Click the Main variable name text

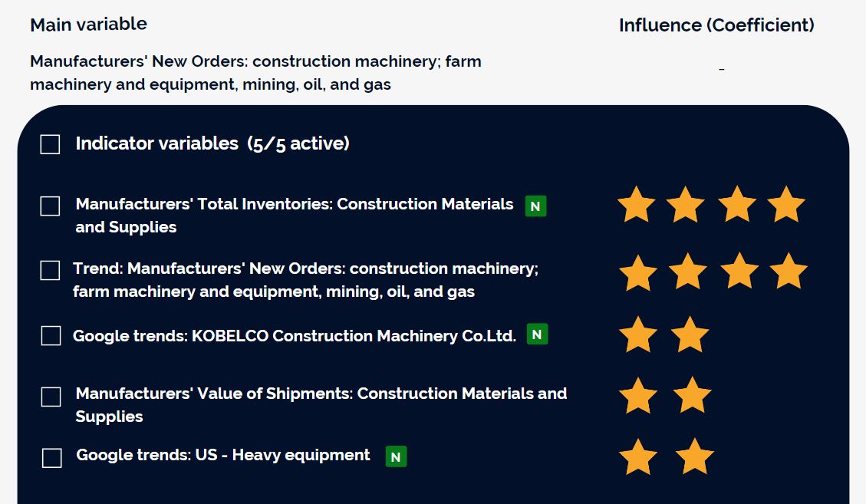(x=255, y=73)
